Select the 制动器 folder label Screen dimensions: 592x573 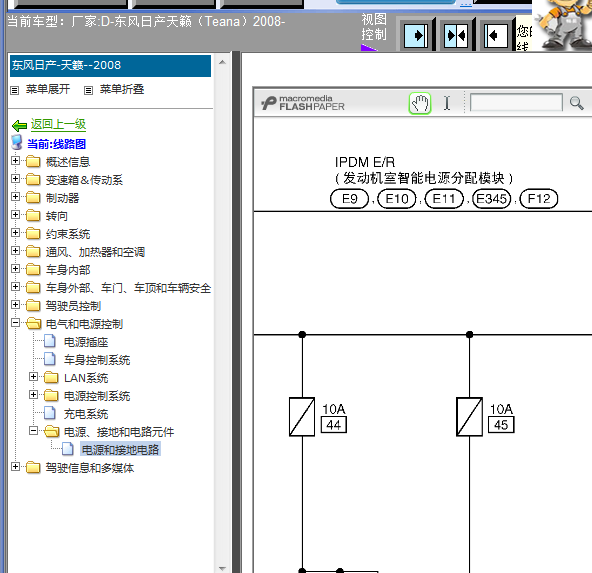pos(63,198)
